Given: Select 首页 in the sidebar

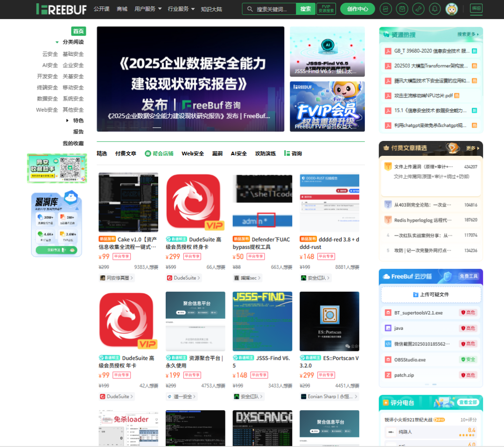Looking at the screenshot, I should point(78,31).
